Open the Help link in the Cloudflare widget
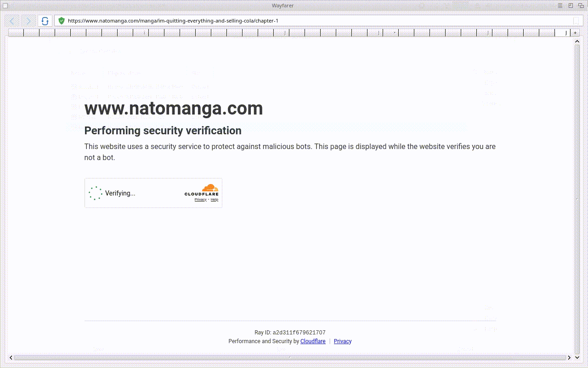Image resolution: width=588 pixels, height=368 pixels. (215, 200)
